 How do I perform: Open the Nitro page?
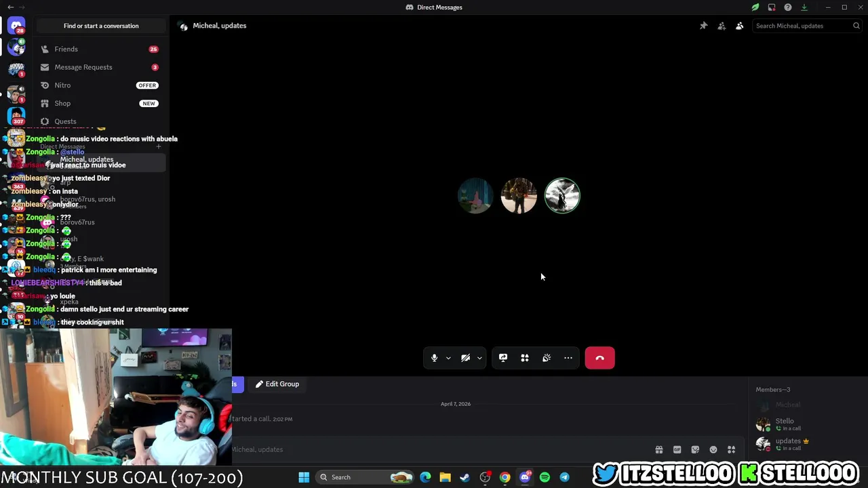tap(100, 85)
